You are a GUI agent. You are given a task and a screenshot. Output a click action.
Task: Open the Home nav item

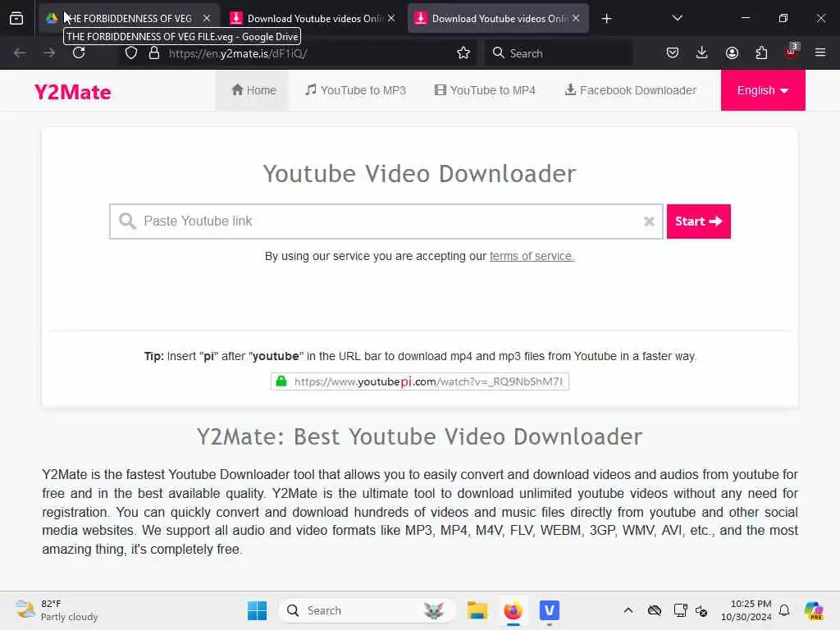point(253,90)
